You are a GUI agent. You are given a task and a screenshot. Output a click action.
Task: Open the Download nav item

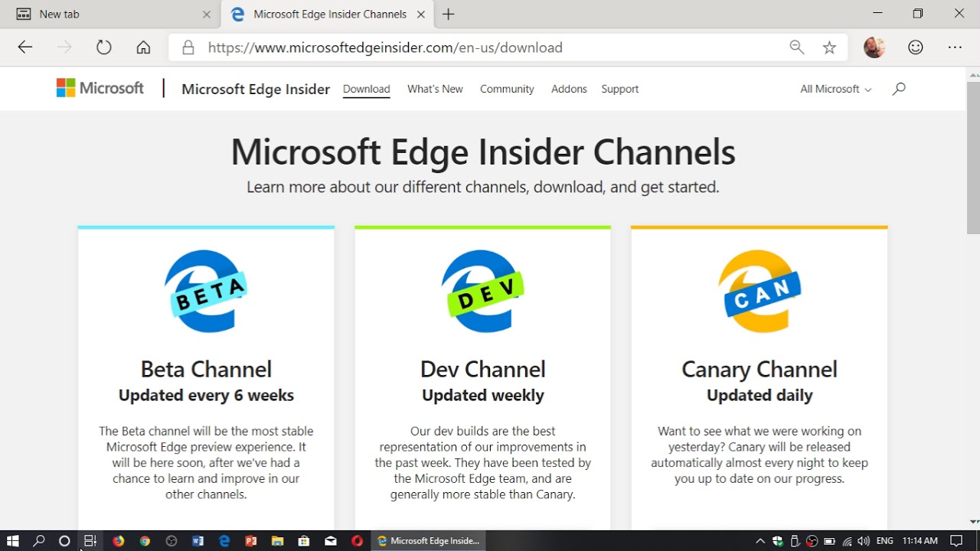click(x=366, y=89)
